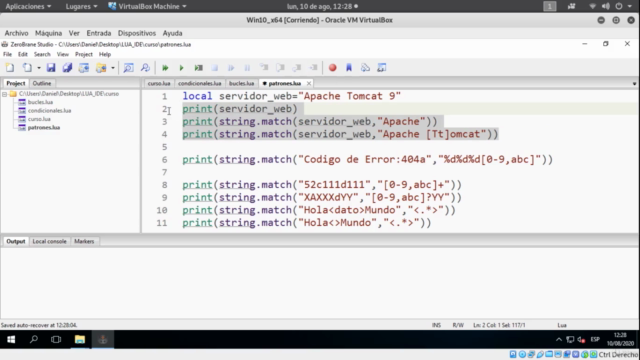Switch to the Local console tab
Image resolution: width=640 pixels, height=360 pixels.
pyautogui.click(x=49, y=241)
